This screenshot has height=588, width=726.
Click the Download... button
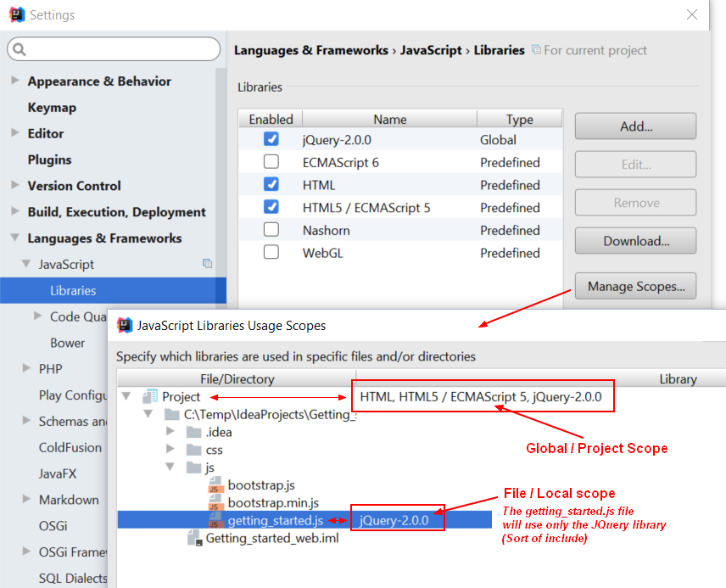click(x=635, y=241)
